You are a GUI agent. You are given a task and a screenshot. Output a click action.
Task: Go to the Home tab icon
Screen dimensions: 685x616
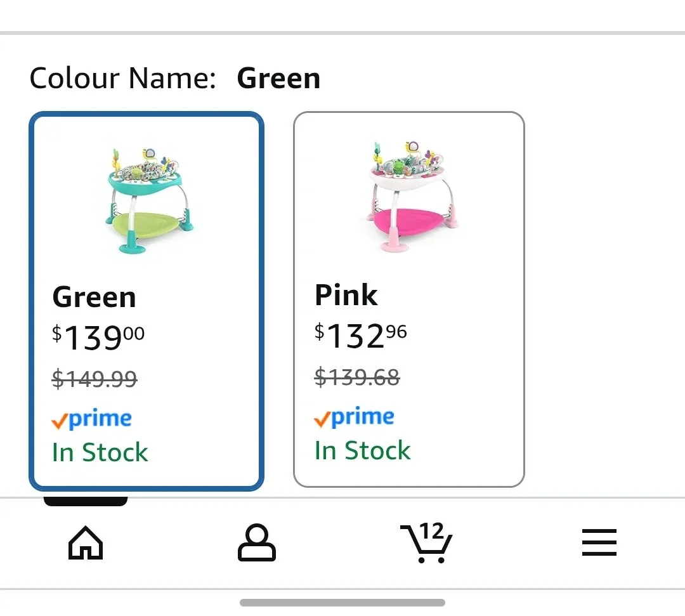(x=86, y=544)
